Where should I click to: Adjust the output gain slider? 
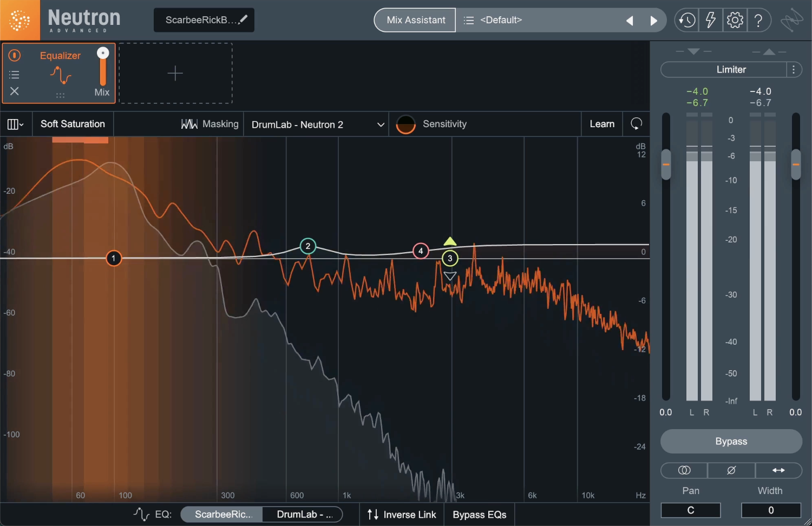(x=796, y=165)
